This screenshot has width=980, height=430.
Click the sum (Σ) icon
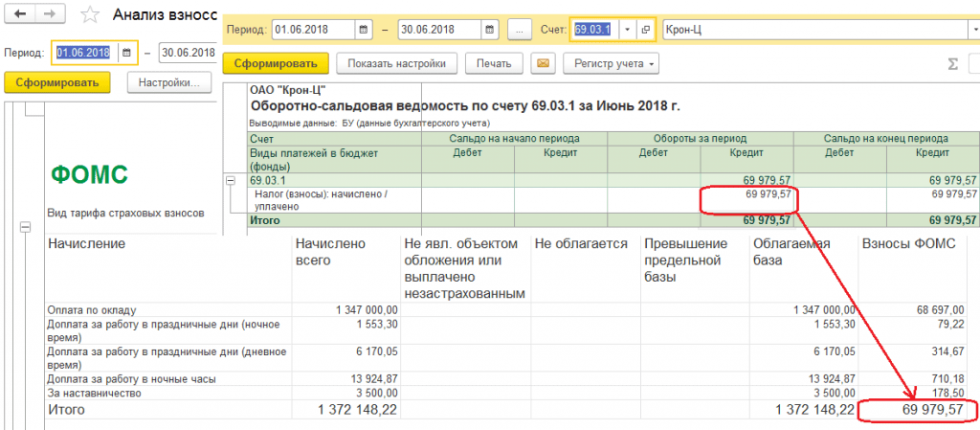(952, 64)
